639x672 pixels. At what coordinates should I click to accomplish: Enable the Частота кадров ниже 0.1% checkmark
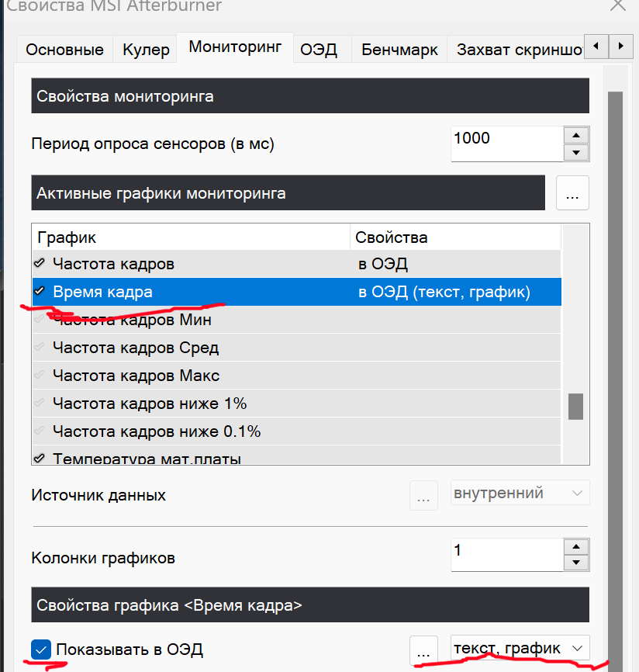pyautogui.click(x=40, y=431)
